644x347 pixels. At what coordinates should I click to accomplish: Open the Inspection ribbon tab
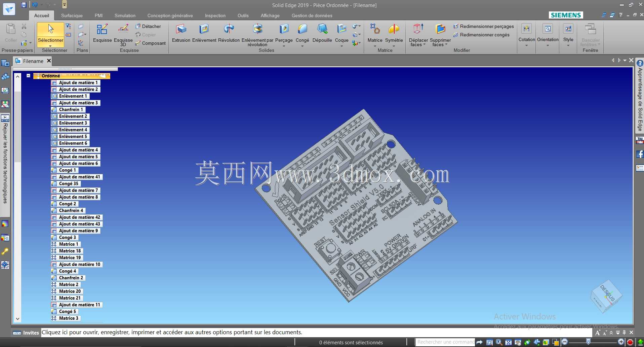pos(215,15)
